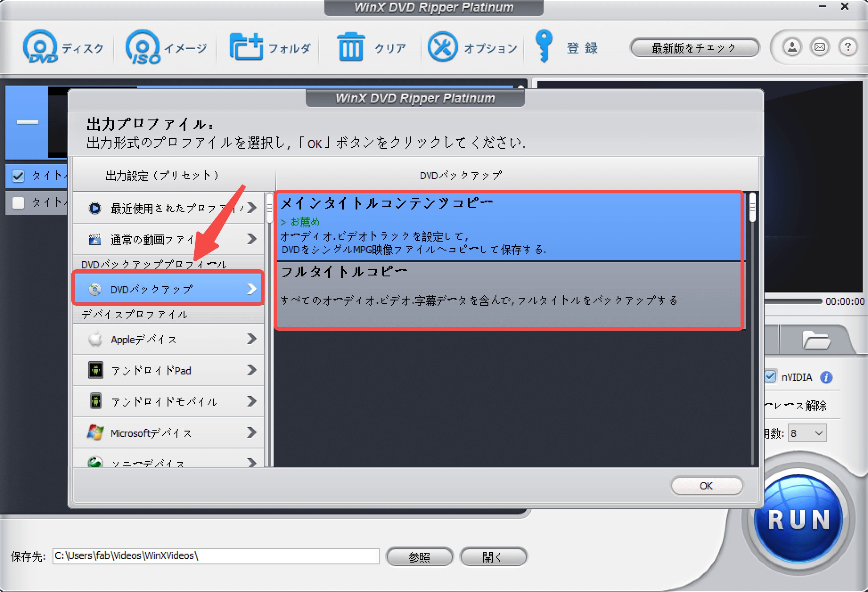Click the save destination path field

click(216, 556)
